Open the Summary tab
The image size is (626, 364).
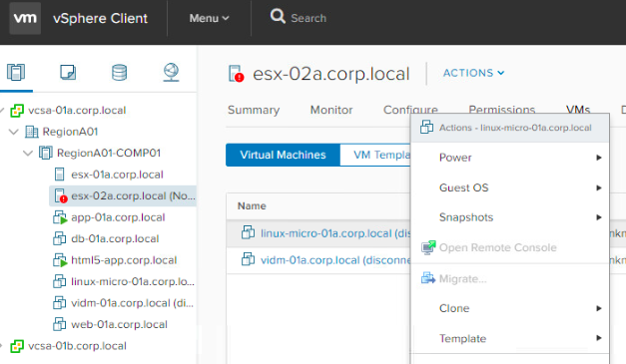click(254, 110)
